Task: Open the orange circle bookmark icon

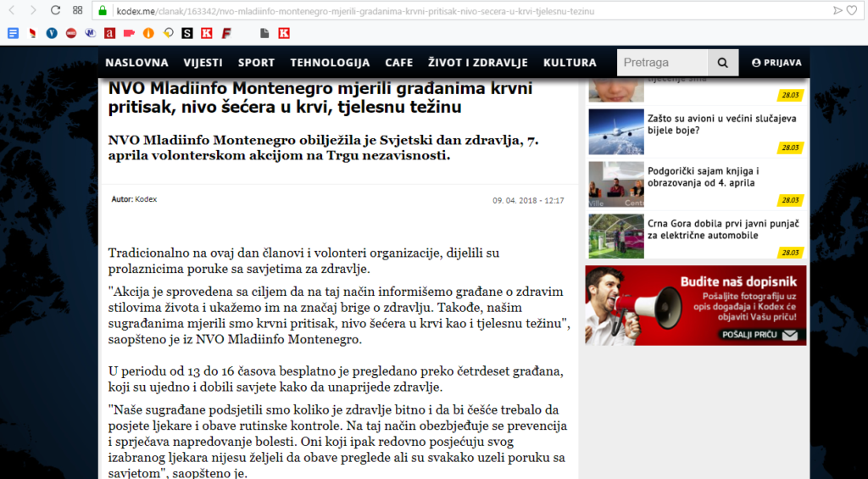Action: pyautogui.click(x=148, y=33)
